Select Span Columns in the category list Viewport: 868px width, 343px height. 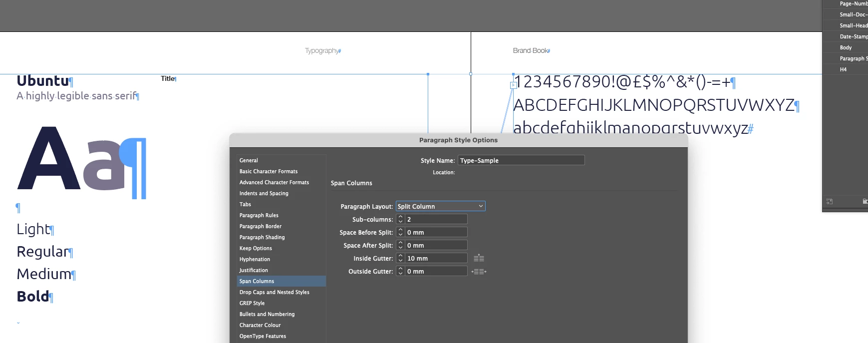pyautogui.click(x=281, y=281)
